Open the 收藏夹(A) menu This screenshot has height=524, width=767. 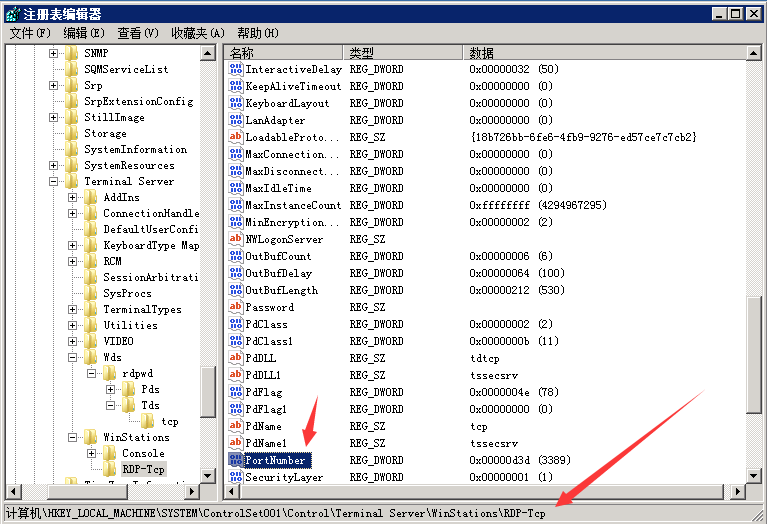tap(197, 33)
